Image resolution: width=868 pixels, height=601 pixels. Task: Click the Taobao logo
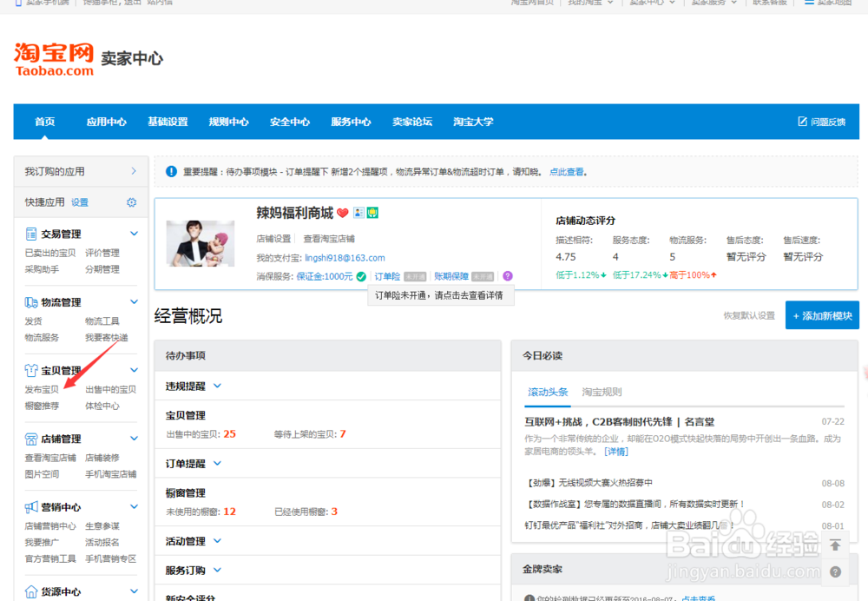[x=54, y=59]
